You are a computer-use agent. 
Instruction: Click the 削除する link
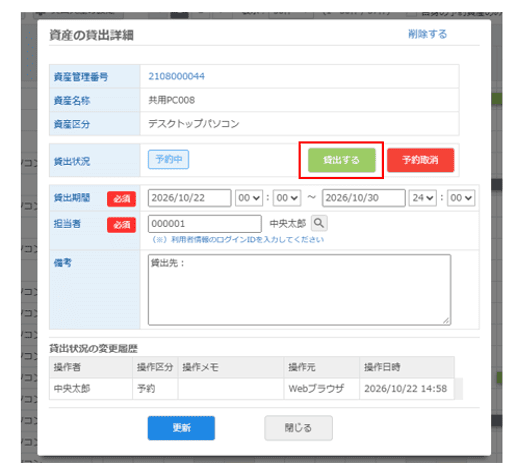427,34
